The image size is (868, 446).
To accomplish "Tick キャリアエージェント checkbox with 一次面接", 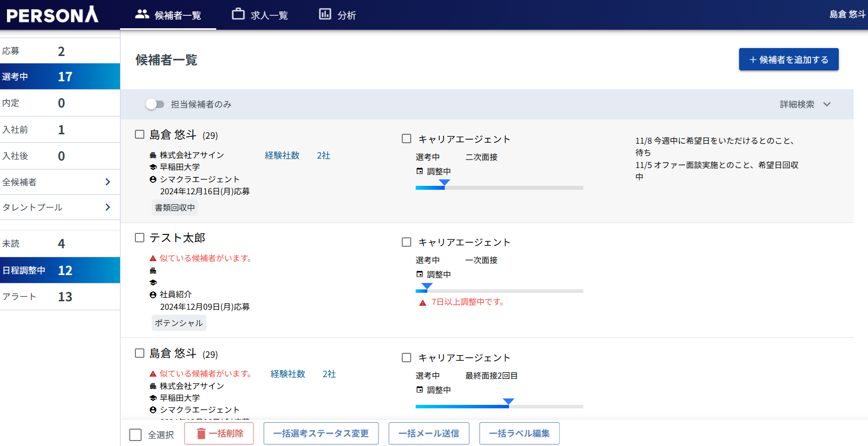I will tap(407, 242).
